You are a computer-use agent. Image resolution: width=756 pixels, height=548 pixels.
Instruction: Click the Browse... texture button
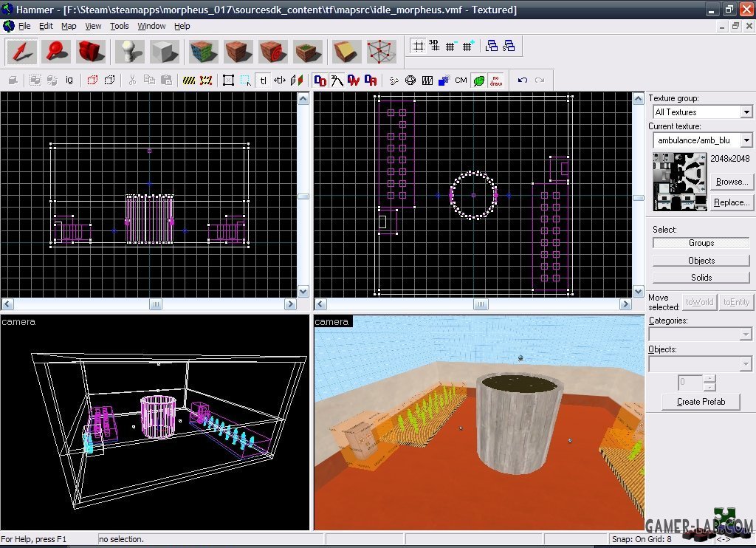click(x=732, y=182)
